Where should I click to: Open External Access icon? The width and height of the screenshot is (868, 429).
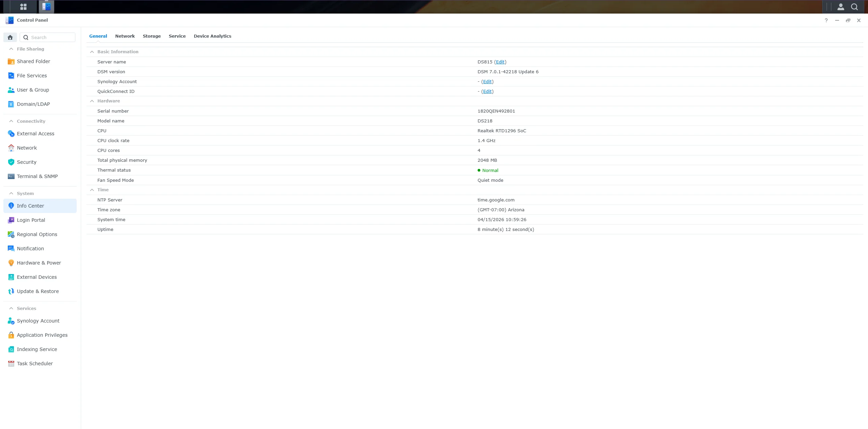[11, 134]
